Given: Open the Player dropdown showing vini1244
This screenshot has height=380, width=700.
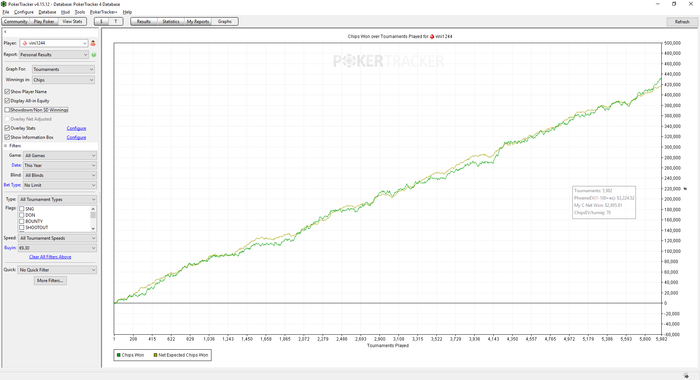Looking at the screenshot, I should coord(54,43).
